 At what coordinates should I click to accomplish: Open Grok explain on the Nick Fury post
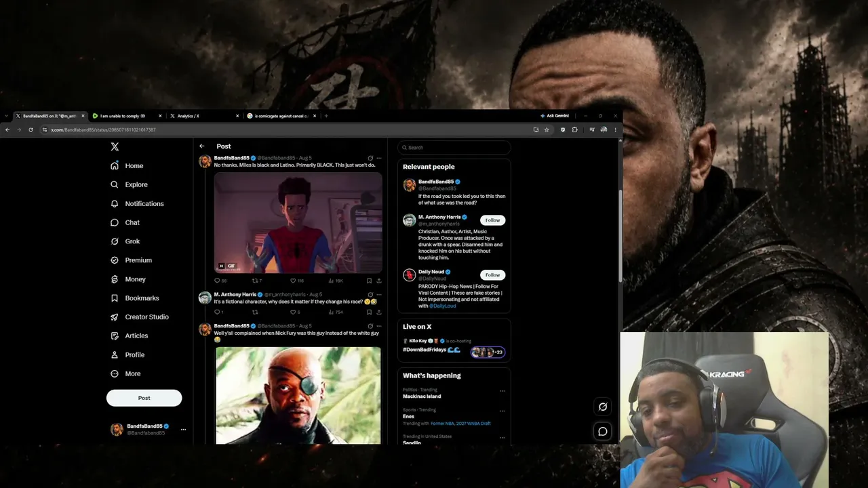(x=370, y=326)
